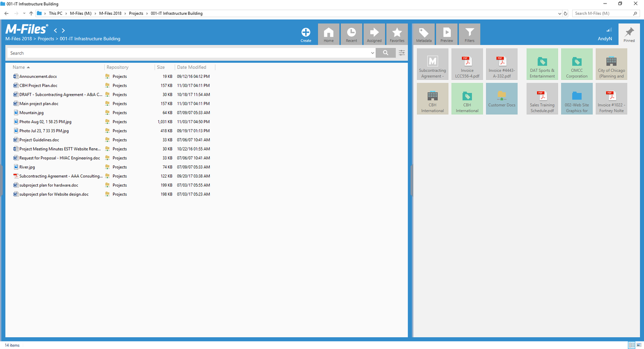
Task: Select Request for Proposal - HVAC Engineering.doc
Action: click(x=60, y=158)
